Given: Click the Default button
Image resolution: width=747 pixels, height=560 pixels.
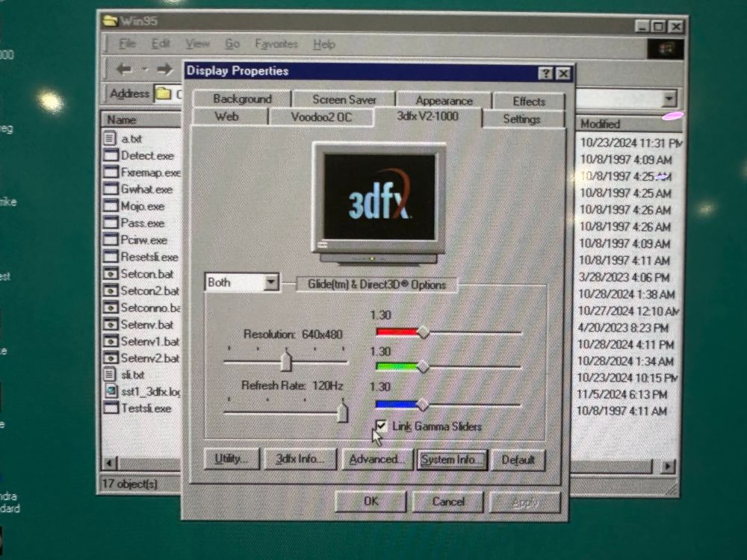Looking at the screenshot, I should tap(518, 460).
